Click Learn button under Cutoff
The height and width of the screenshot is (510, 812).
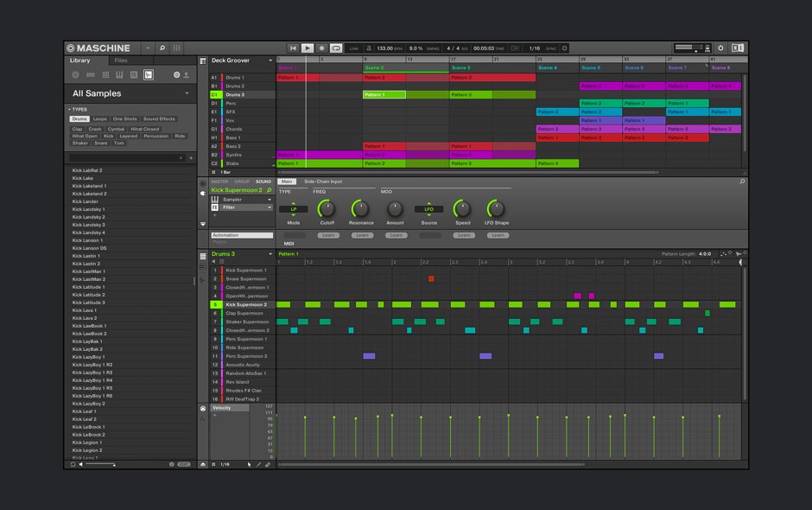[x=328, y=235]
